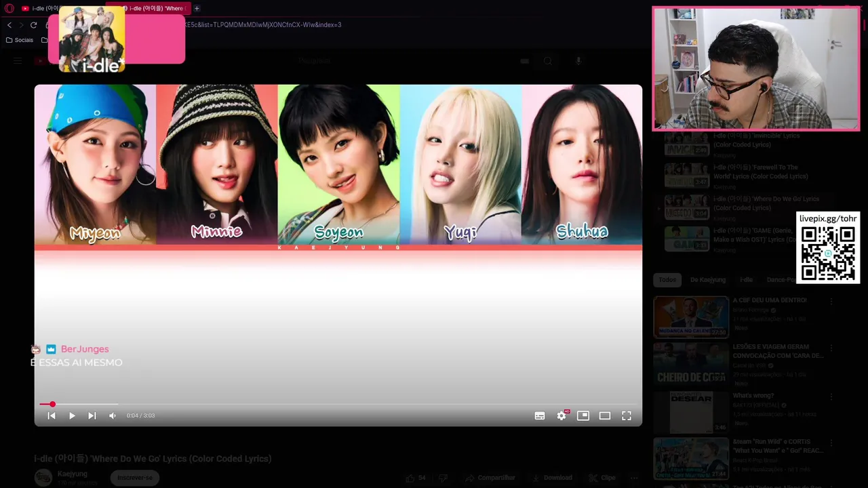Toggle subtitles in the video player

pos(540,415)
